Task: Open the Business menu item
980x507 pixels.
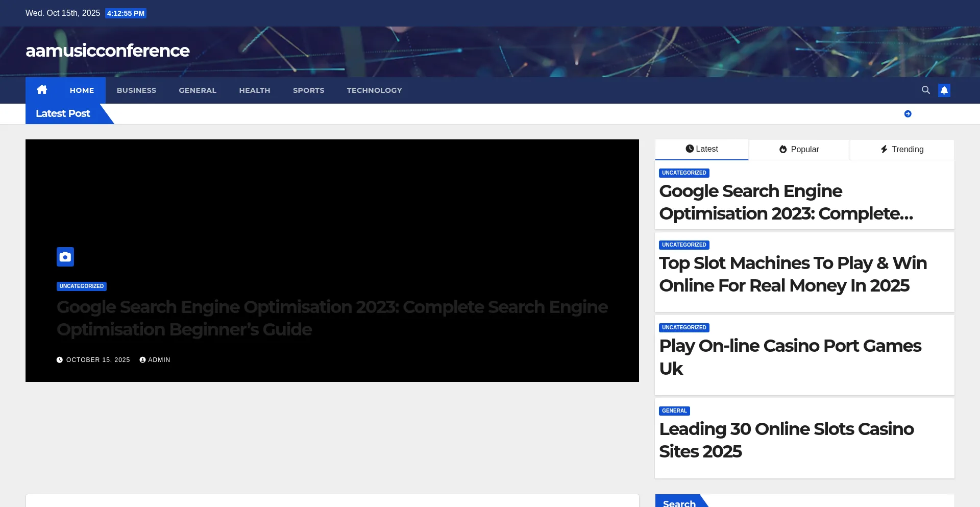Action: click(x=136, y=90)
